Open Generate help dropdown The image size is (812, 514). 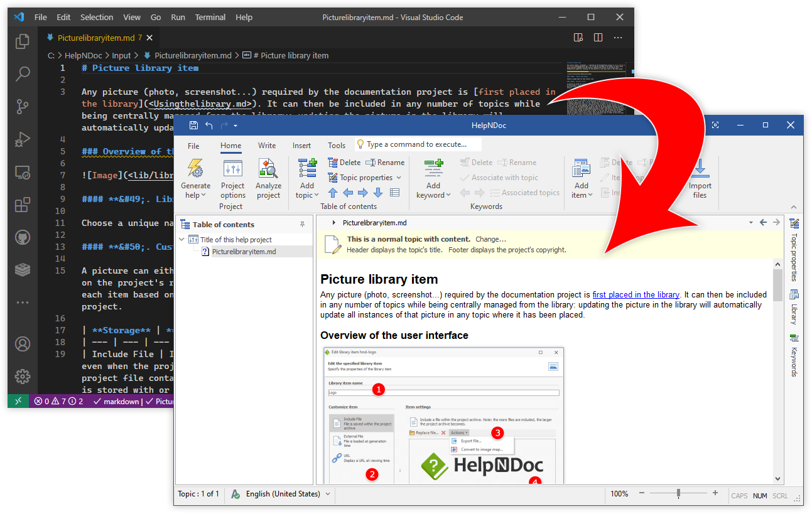pyautogui.click(x=196, y=191)
